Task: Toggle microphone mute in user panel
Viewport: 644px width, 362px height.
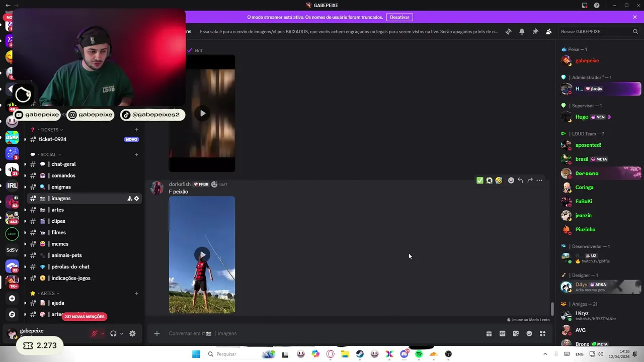Action: [94, 333]
